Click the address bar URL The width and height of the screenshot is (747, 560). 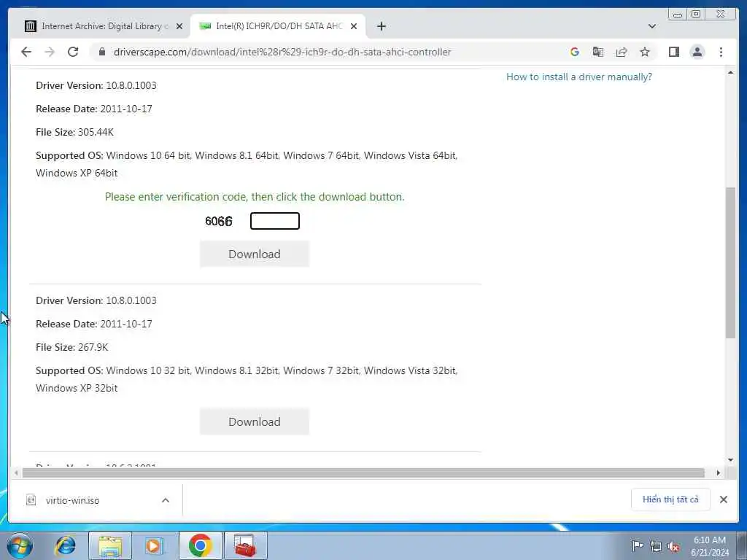pos(282,52)
